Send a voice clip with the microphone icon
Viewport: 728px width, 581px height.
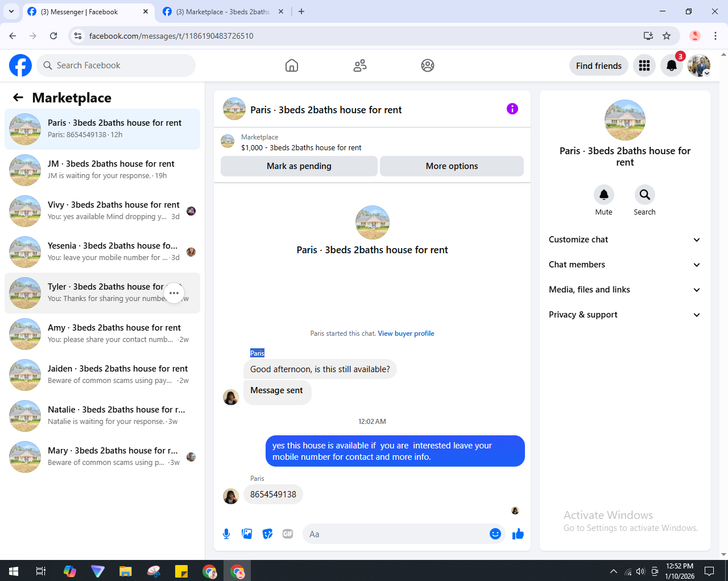click(226, 534)
